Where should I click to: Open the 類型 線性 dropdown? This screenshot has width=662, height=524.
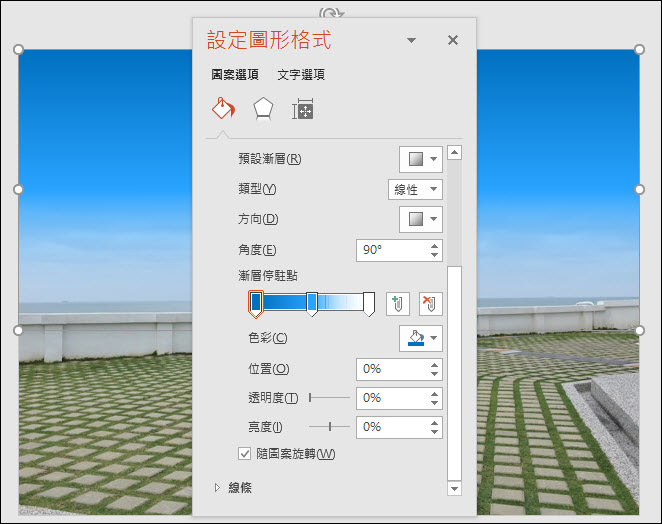415,189
